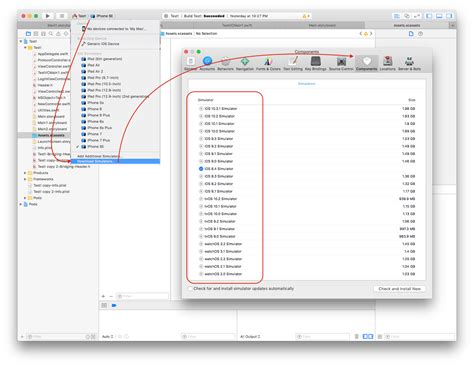Open the Behaviors preferences pane
The image size is (474, 366).
coord(225,63)
